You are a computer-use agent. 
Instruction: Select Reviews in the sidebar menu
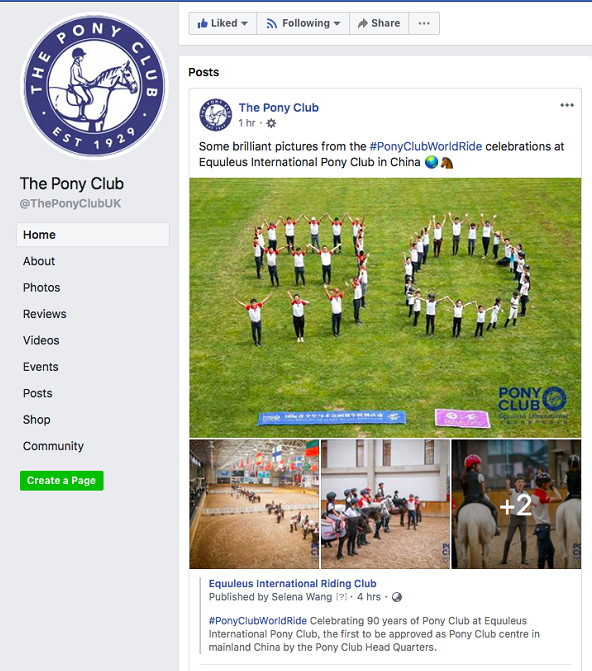point(45,314)
